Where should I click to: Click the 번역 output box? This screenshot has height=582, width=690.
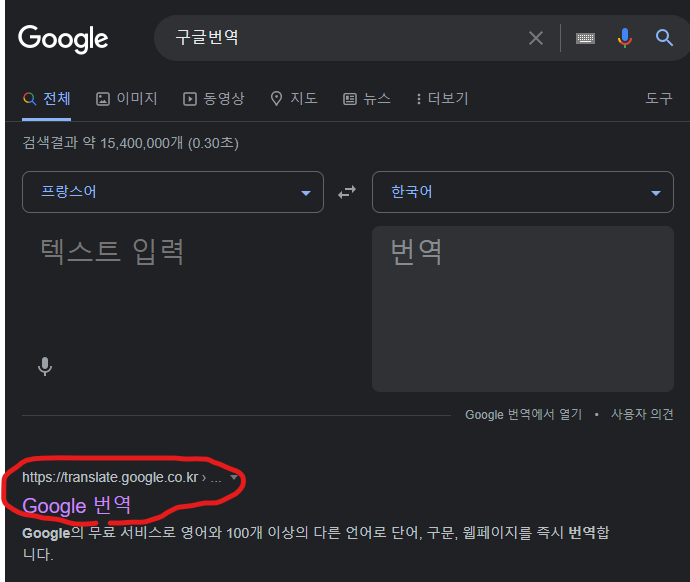pyautogui.click(x=523, y=309)
